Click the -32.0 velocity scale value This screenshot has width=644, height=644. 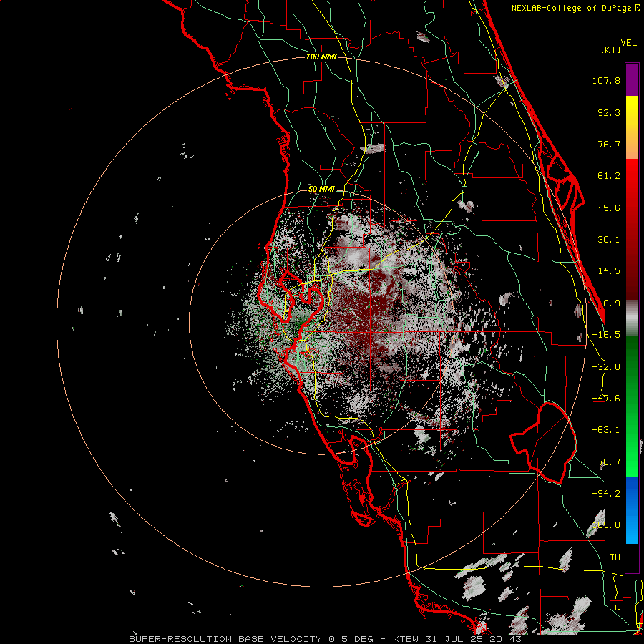pyautogui.click(x=606, y=367)
